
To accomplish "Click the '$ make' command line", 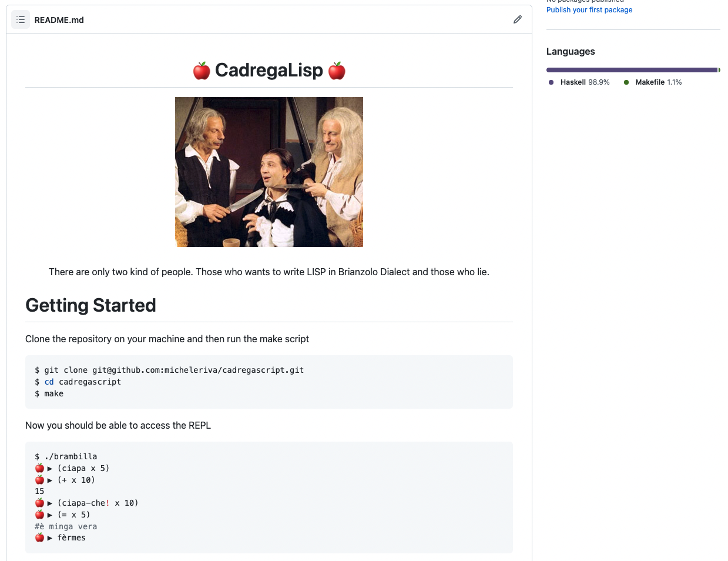I will click(49, 393).
